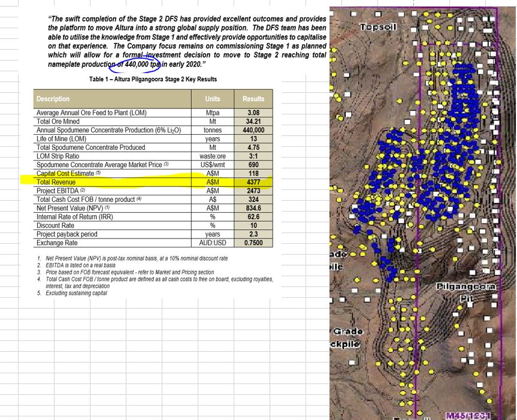The height and width of the screenshot is (420, 517).
Task: Click the "Topsoil" label on the map
Action: coord(378,27)
